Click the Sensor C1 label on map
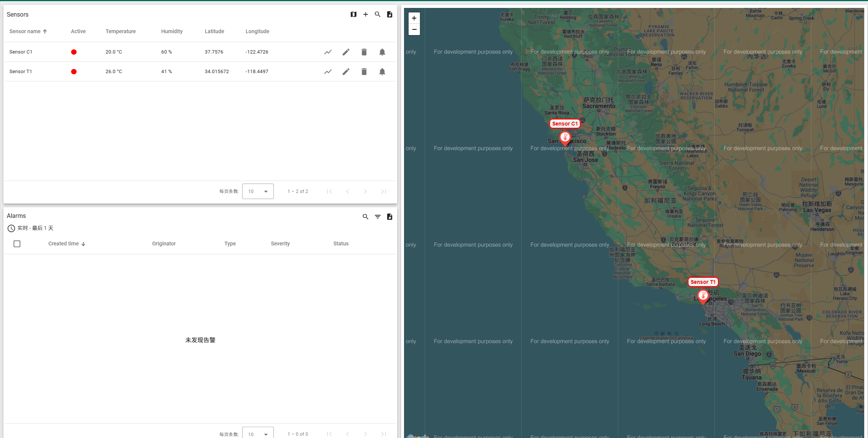The height and width of the screenshot is (438, 868). click(565, 124)
